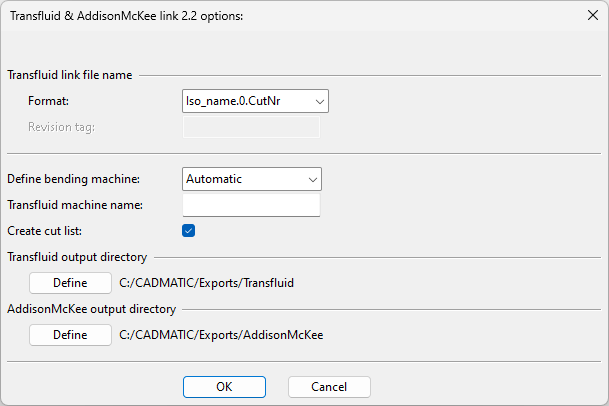Click the Transfluid machine name input field
Viewport: 609px width, 406px height.
coord(251,205)
